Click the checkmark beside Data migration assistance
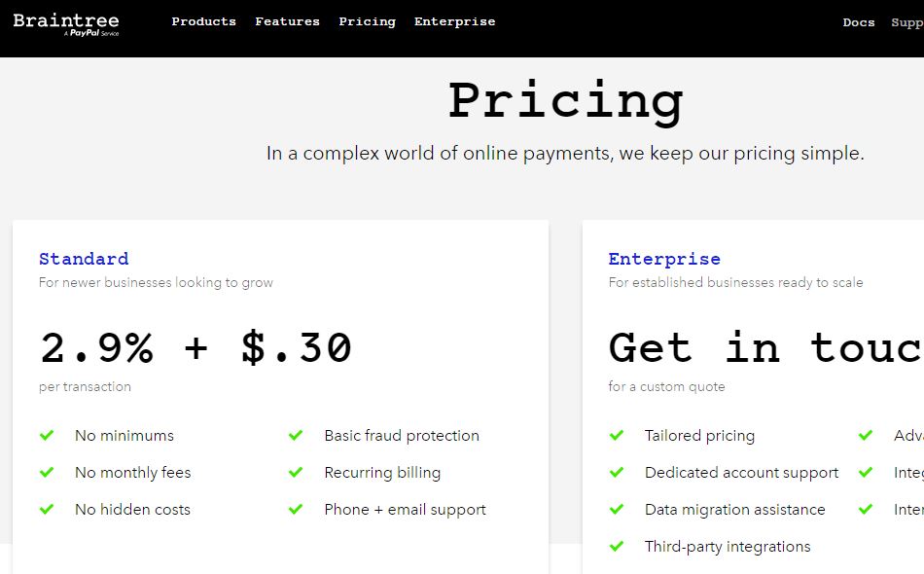924x574 pixels. 617,509
